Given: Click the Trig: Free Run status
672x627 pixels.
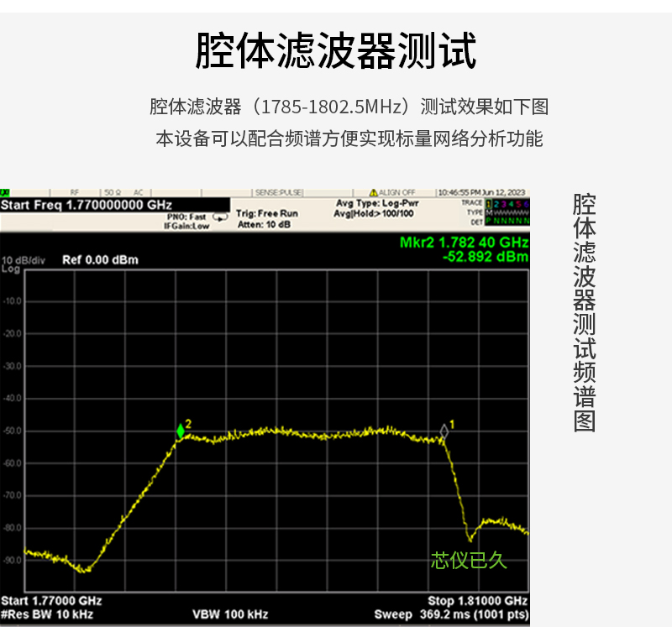Looking at the screenshot, I should (x=266, y=213).
